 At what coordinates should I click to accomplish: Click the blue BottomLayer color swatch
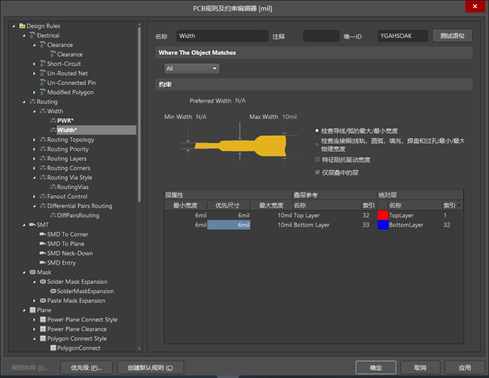[383, 225]
